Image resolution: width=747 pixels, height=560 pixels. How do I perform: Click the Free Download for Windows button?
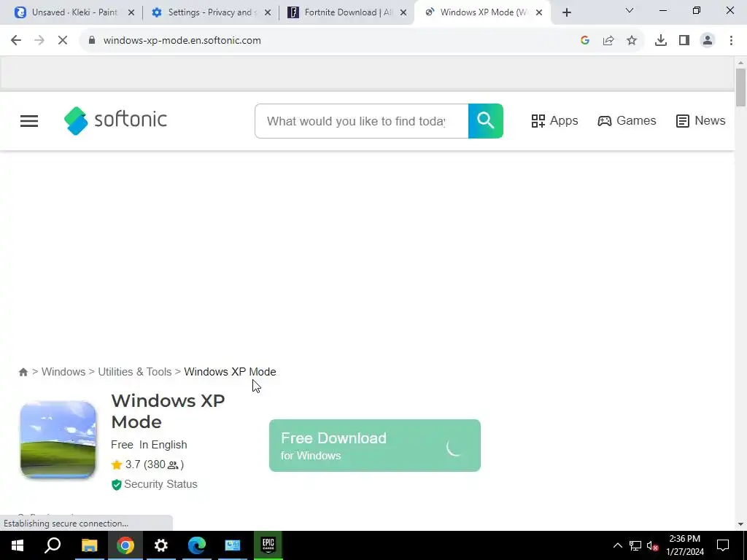375,446
